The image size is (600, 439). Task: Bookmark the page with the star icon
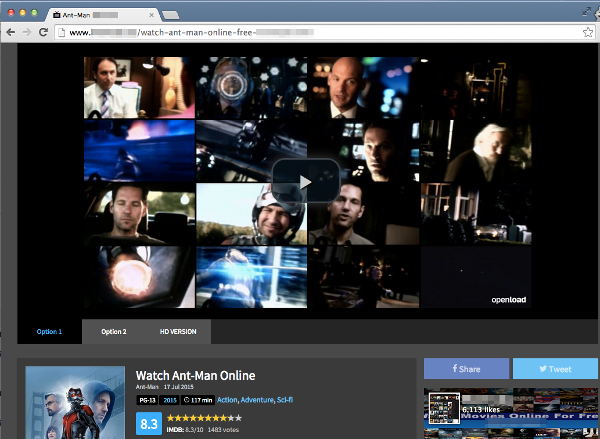(x=588, y=32)
